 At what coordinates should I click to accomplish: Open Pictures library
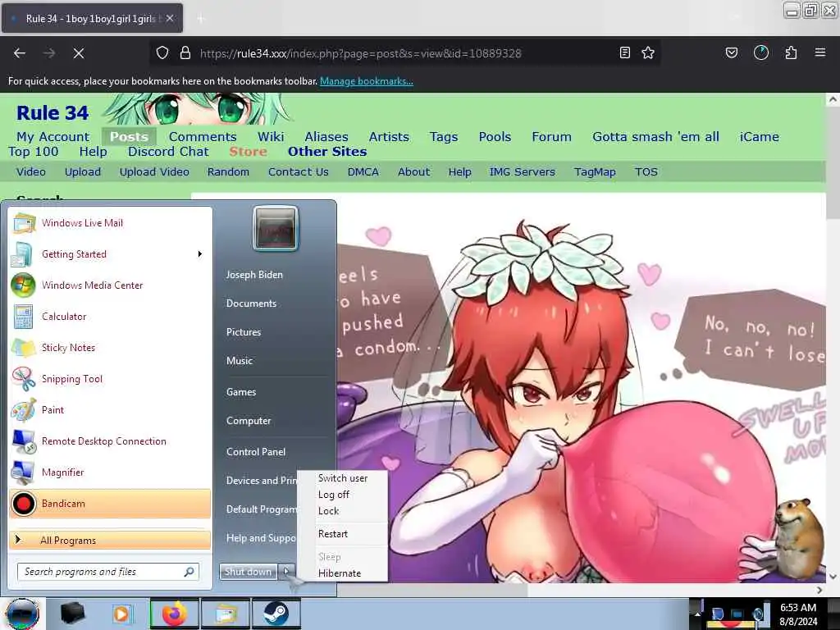(244, 332)
